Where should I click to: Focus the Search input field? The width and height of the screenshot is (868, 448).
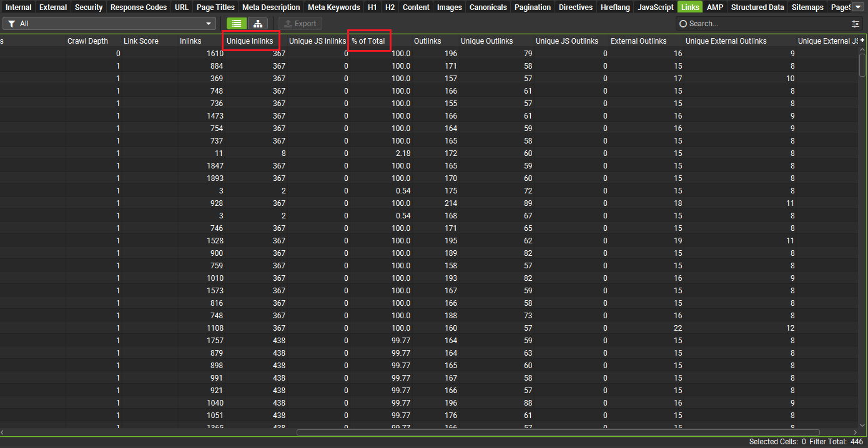click(765, 24)
